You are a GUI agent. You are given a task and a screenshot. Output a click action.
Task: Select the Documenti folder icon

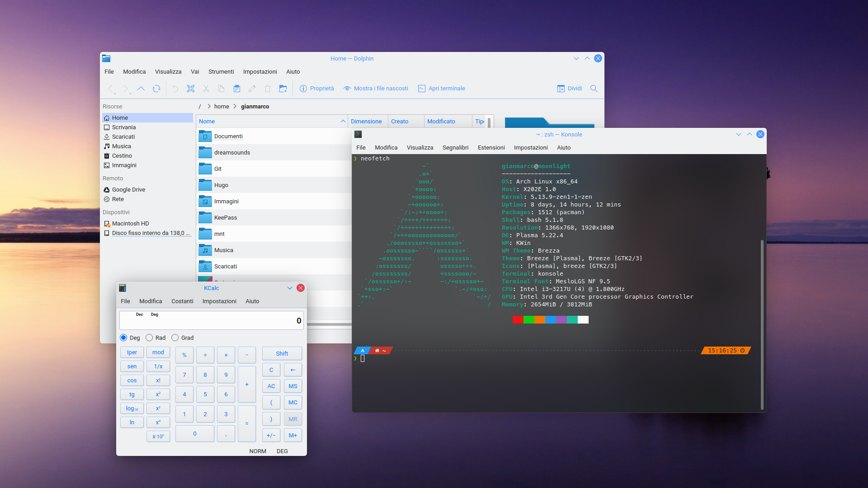point(205,136)
